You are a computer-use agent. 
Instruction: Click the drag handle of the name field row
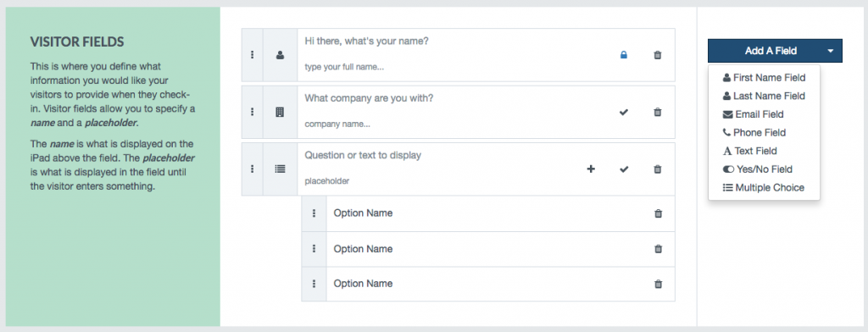point(253,55)
